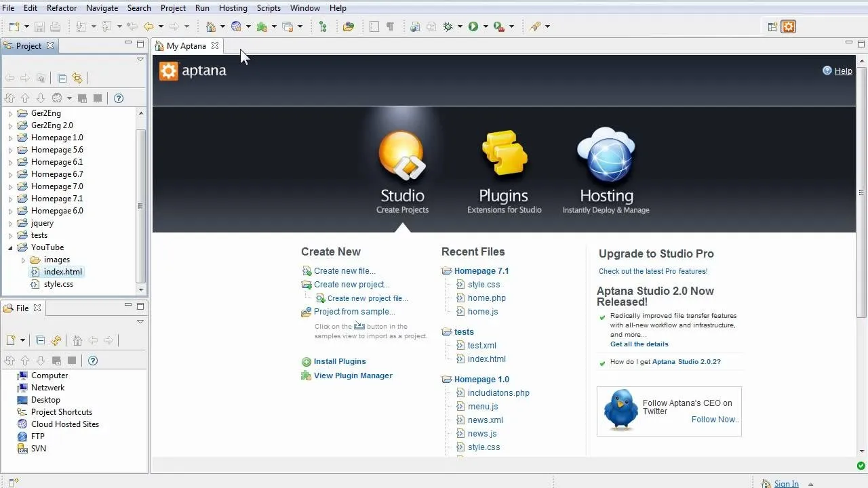Click the open folder toolbar icon
Screen dimensions: 868x488
pos(349,26)
